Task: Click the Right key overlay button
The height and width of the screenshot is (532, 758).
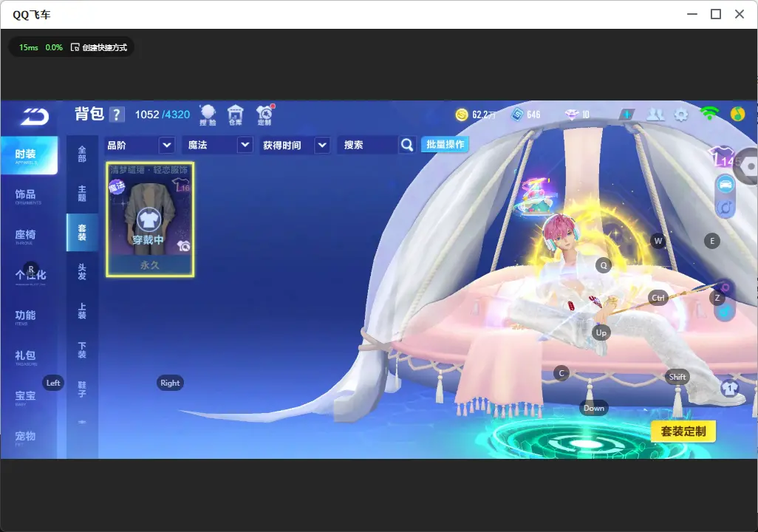Action: [170, 383]
